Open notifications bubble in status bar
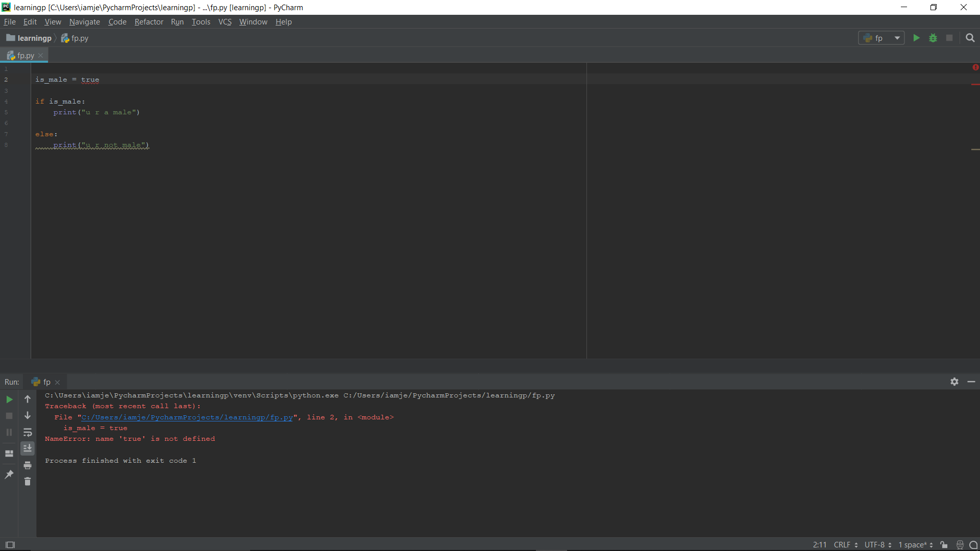Viewport: 980px width, 551px height. [x=973, y=545]
